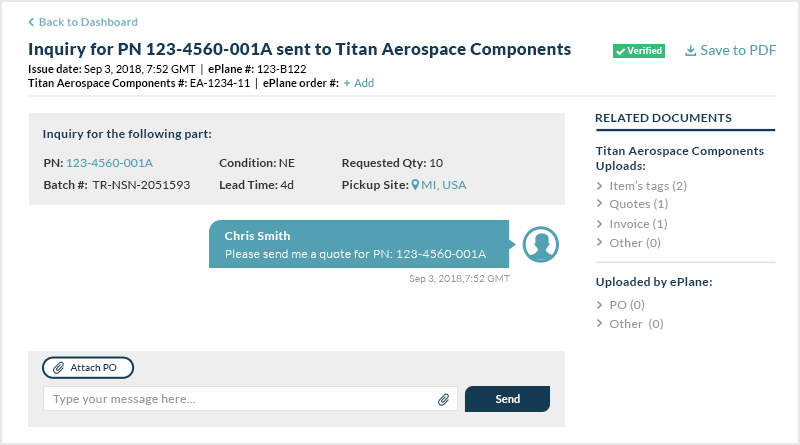Image resolution: width=800 pixels, height=445 pixels.
Task: Click the plus icon next to Add
Action: click(347, 83)
